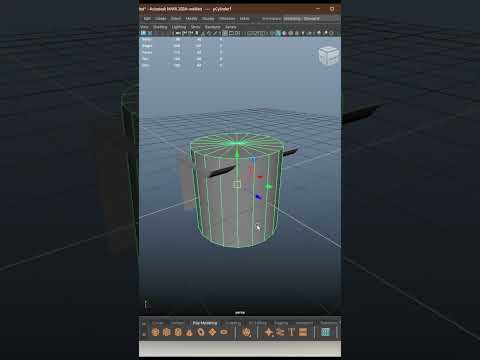Open the viewport Show menu
Screen dimensions: 480x360
coord(196,27)
